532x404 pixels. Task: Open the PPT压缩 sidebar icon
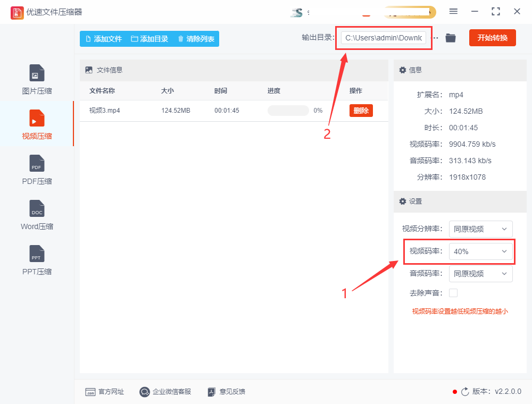37,254
